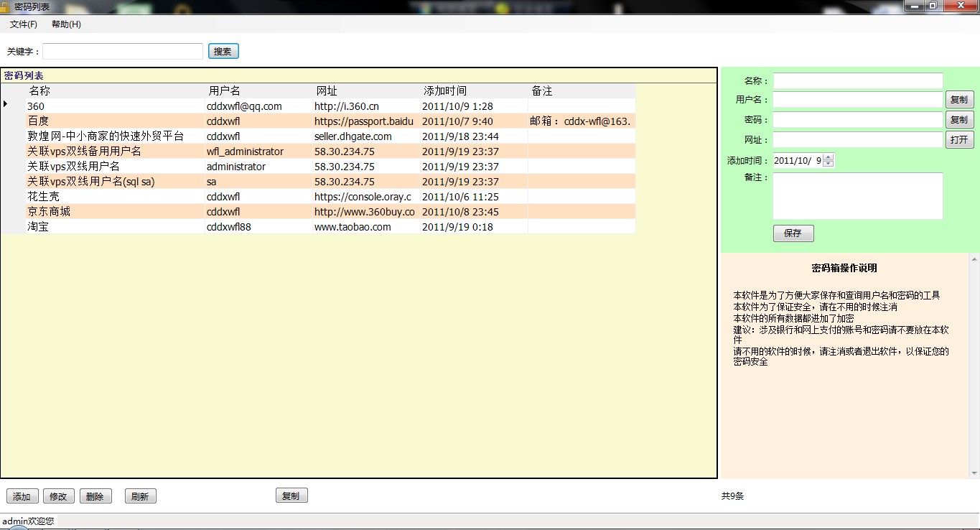Image resolution: width=980 pixels, height=530 pixels.
Task: Click the lock icon in title bar
Action: [6, 6]
